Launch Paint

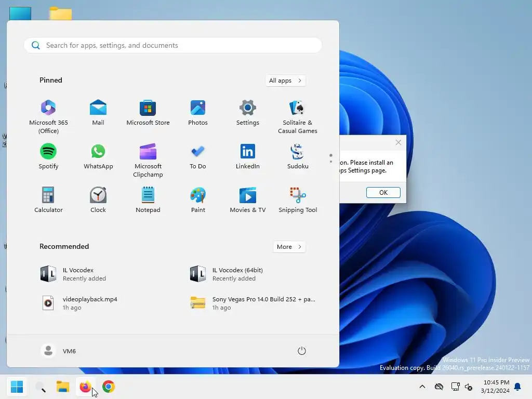[198, 200]
